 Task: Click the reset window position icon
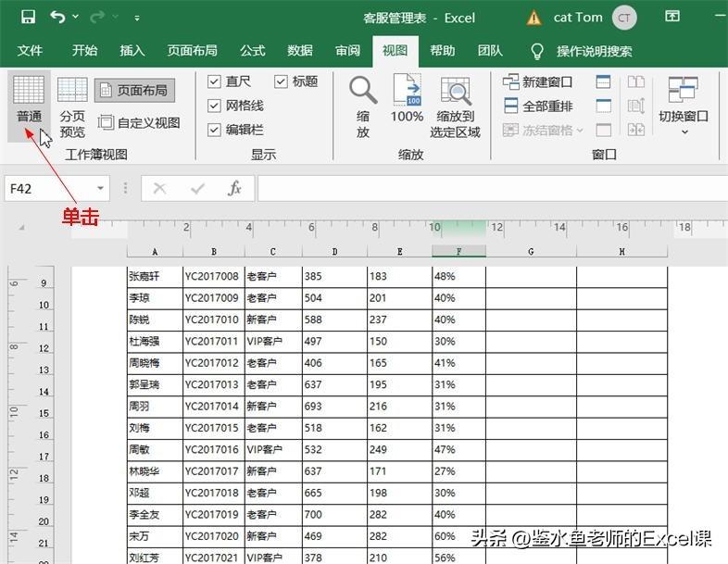636,130
